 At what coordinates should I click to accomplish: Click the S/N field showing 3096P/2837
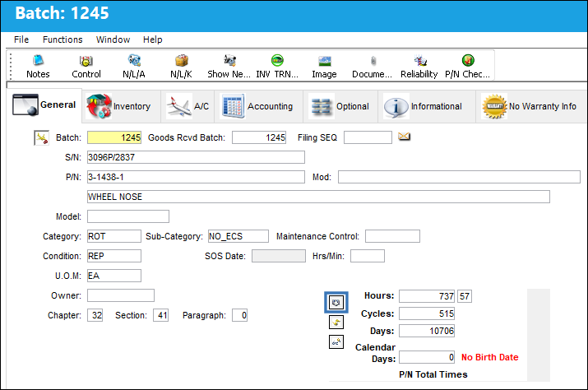click(x=196, y=157)
